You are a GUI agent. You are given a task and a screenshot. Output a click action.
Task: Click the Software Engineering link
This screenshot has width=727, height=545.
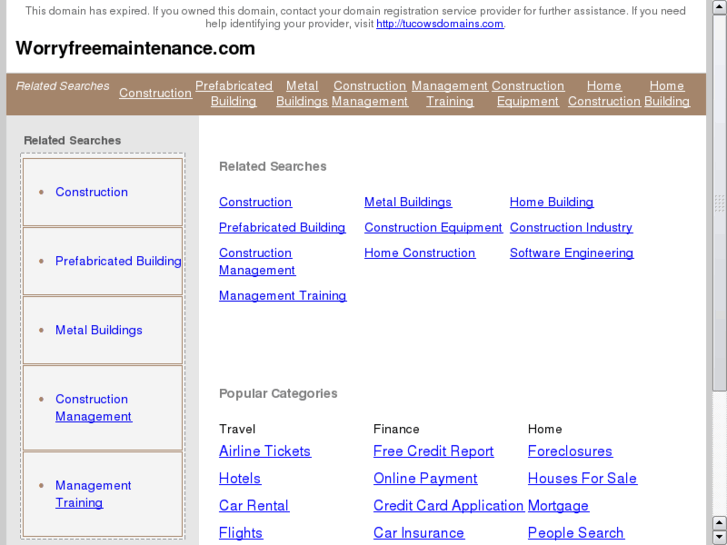(571, 253)
